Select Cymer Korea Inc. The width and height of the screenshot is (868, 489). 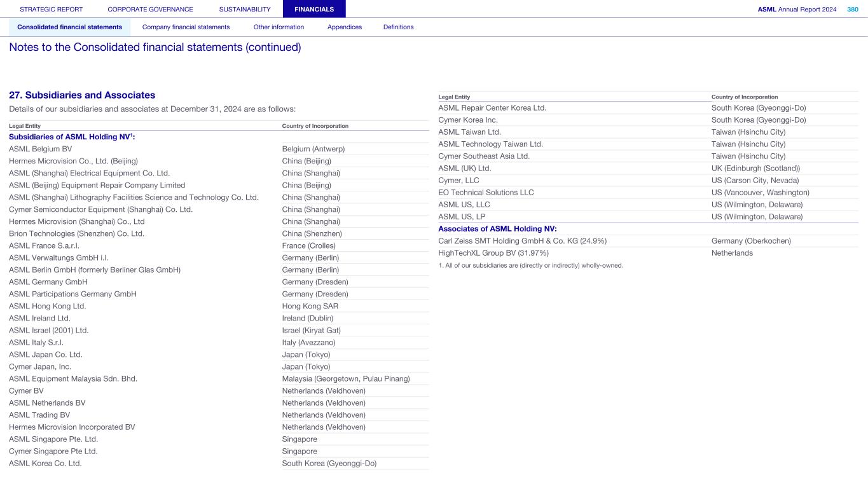468,120
